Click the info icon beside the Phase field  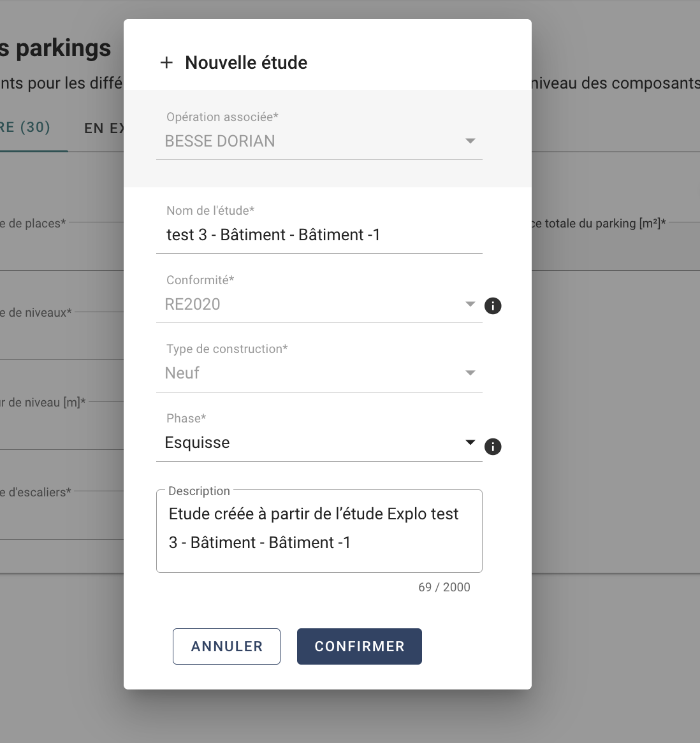point(492,446)
